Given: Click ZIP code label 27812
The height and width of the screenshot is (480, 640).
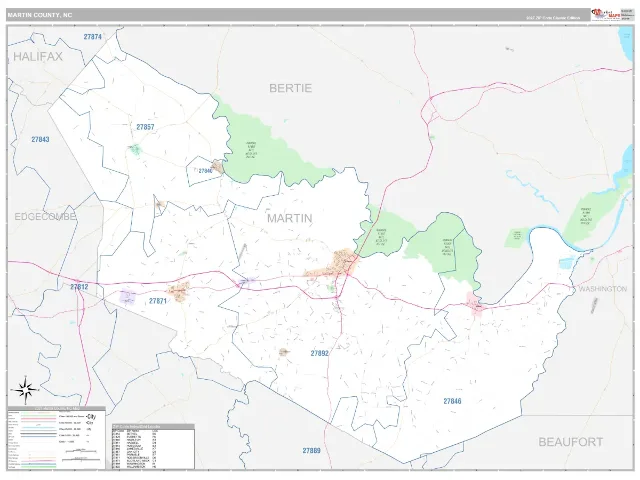Looking at the screenshot, I should pyautogui.click(x=79, y=287).
